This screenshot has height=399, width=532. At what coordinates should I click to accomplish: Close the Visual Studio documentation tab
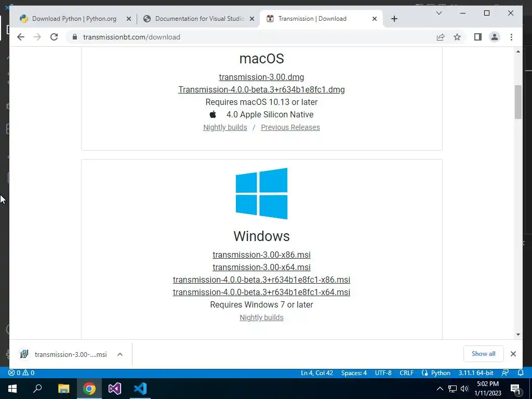[x=252, y=19]
